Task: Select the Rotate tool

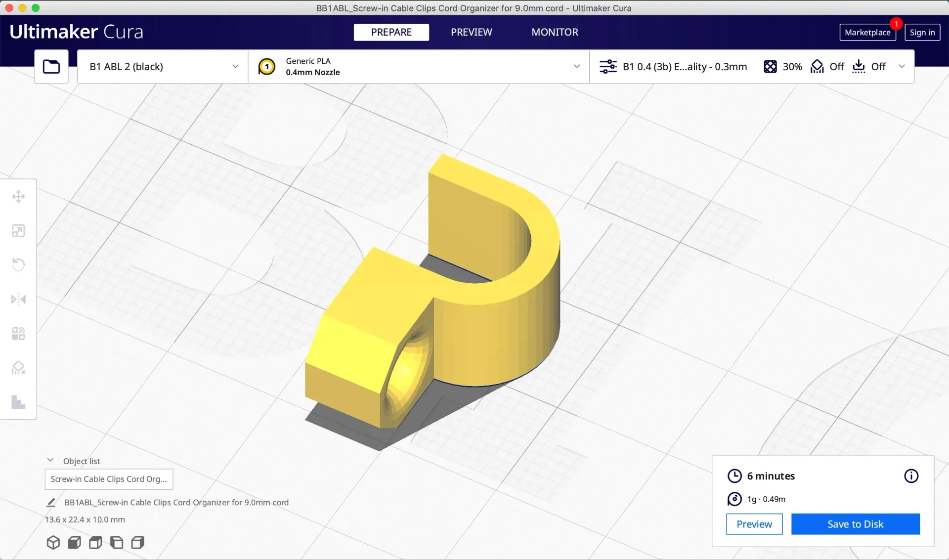Action: [18, 265]
